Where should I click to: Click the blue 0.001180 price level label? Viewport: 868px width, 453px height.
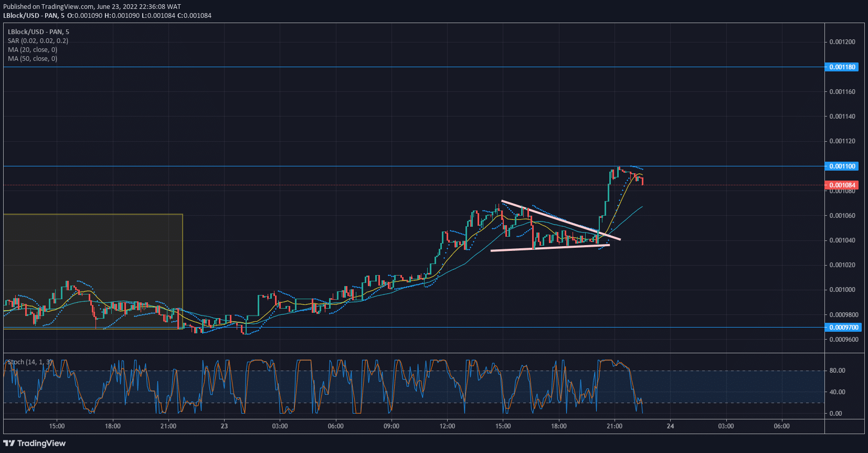point(842,67)
